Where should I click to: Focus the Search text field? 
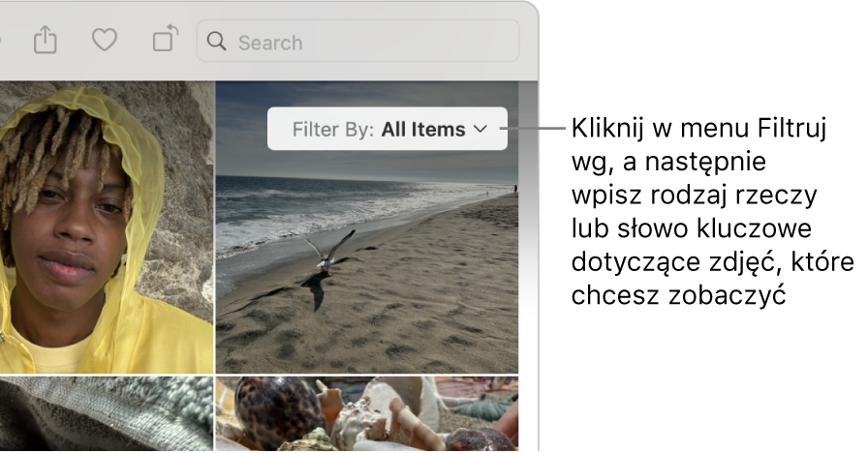(x=358, y=42)
